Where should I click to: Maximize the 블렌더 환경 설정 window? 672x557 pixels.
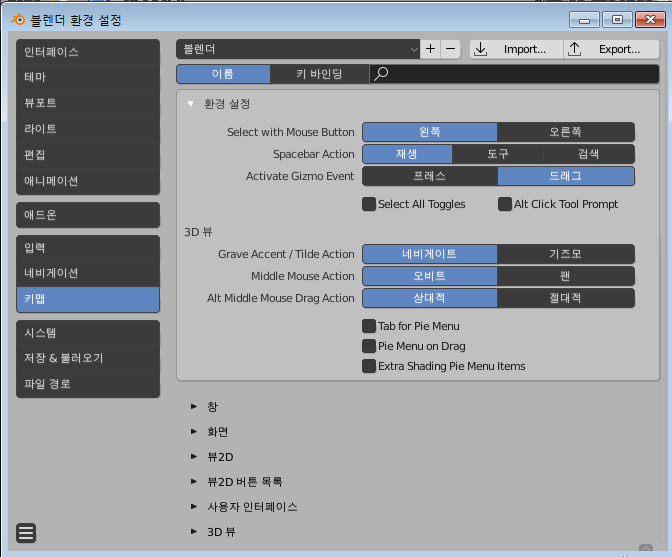pyautogui.click(x=617, y=20)
